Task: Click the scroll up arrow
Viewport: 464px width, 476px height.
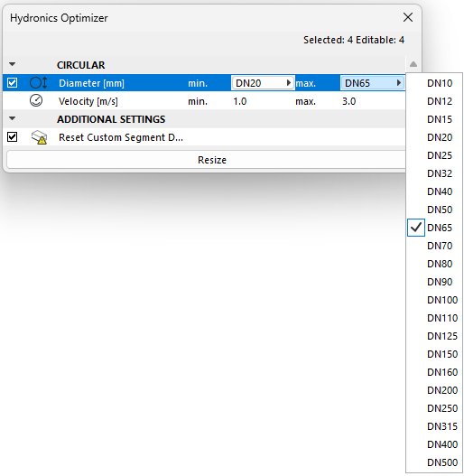Action: 413,64
